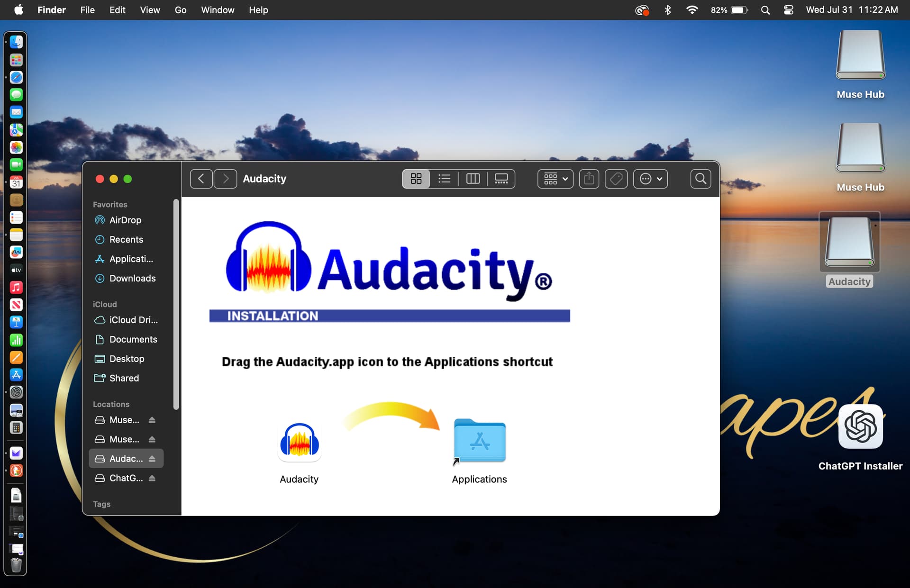Eject the Audacity volume in sidebar
910x588 pixels.
pos(152,459)
